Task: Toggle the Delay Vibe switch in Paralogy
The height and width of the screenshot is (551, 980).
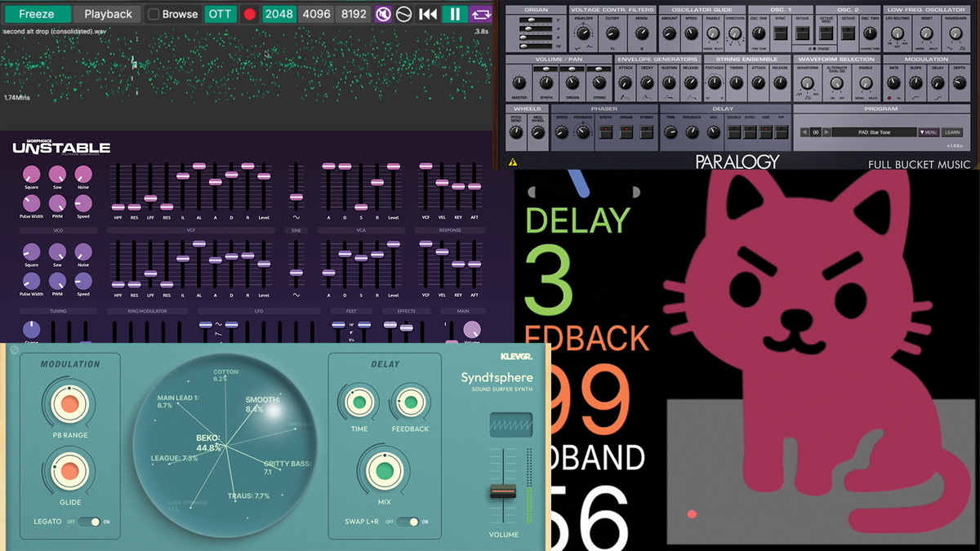Action: pos(768,133)
